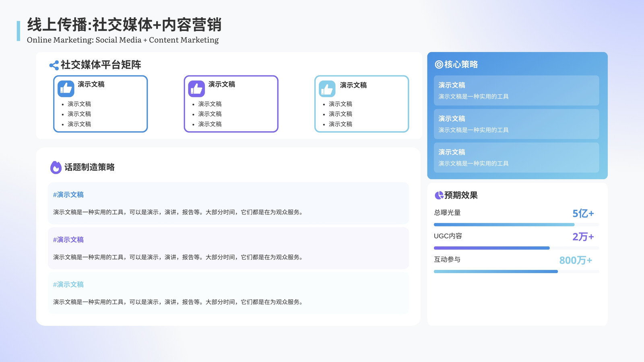
Task: Click the 社交媒体平台矩阵 heading
Action: coord(101,65)
